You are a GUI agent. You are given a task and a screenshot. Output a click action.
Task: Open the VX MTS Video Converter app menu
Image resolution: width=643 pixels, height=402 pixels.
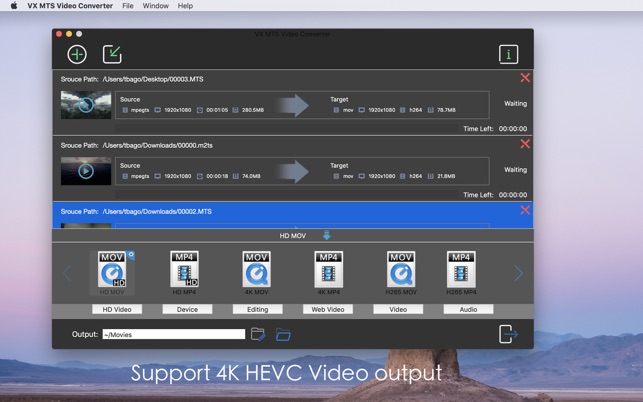pyautogui.click(x=70, y=6)
